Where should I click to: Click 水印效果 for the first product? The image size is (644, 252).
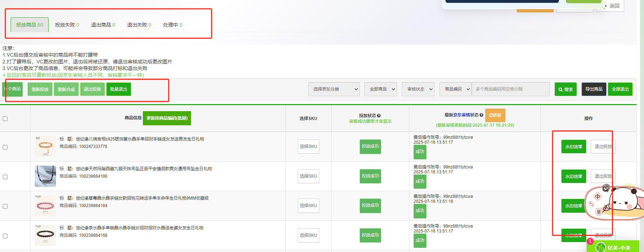pyautogui.click(x=573, y=147)
